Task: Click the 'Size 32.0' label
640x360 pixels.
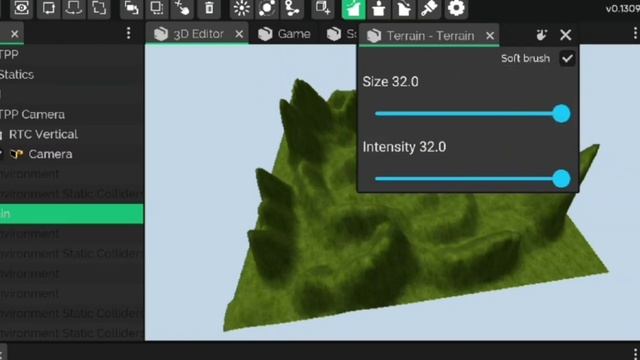Action: [x=391, y=82]
